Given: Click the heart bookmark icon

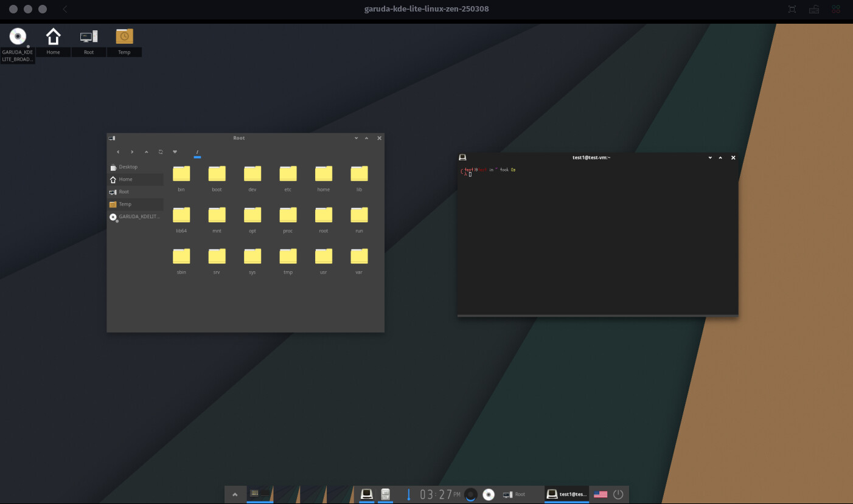Looking at the screenshot, I should point(175,152).
